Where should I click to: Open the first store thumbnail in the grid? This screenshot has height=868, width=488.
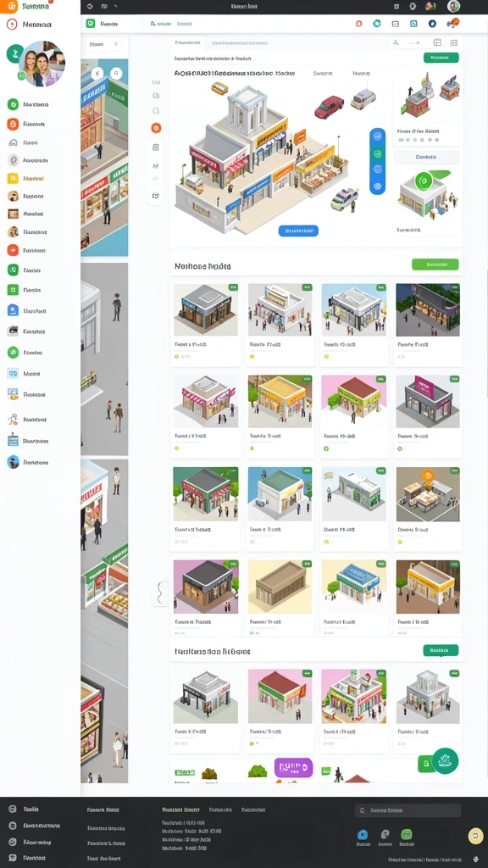(205, 309)
